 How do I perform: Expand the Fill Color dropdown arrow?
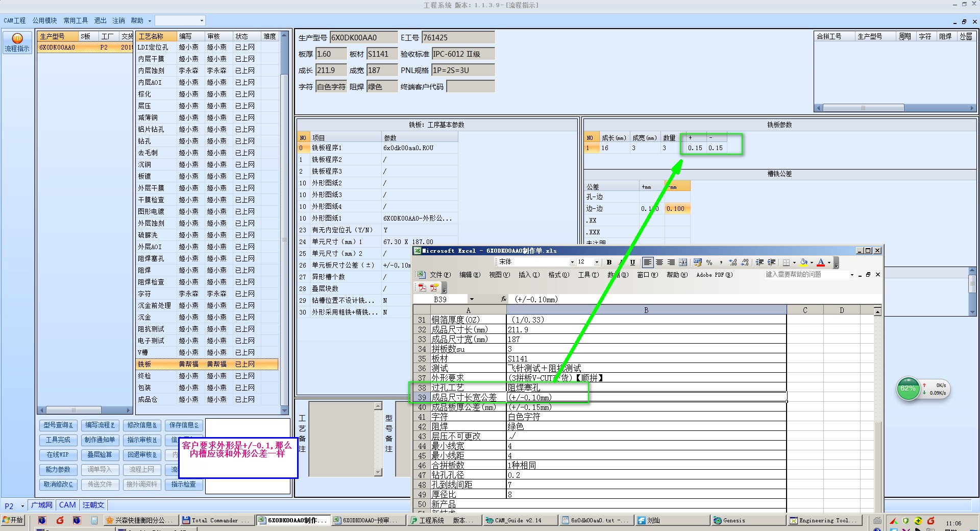[x=812, y=262]
